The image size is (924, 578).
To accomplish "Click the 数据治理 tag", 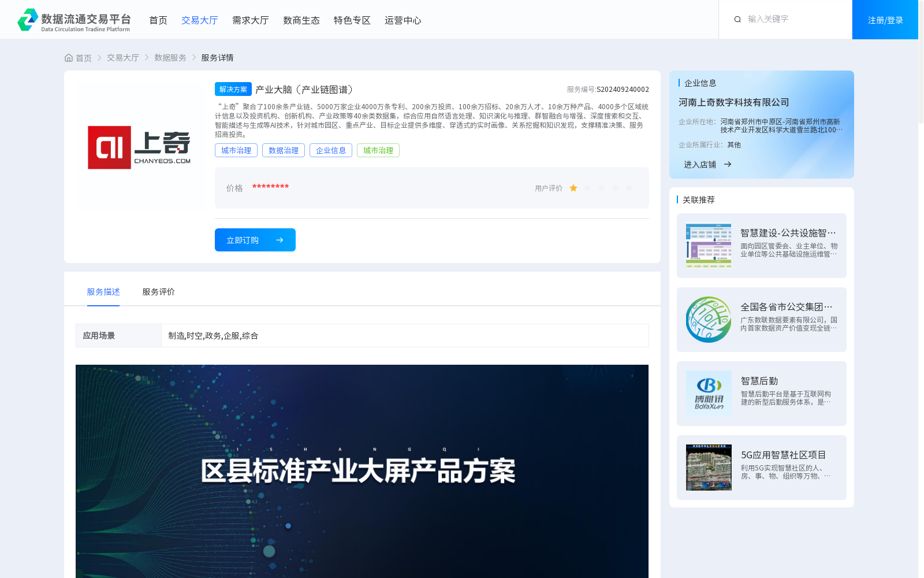I will click(x=284, y=150).
